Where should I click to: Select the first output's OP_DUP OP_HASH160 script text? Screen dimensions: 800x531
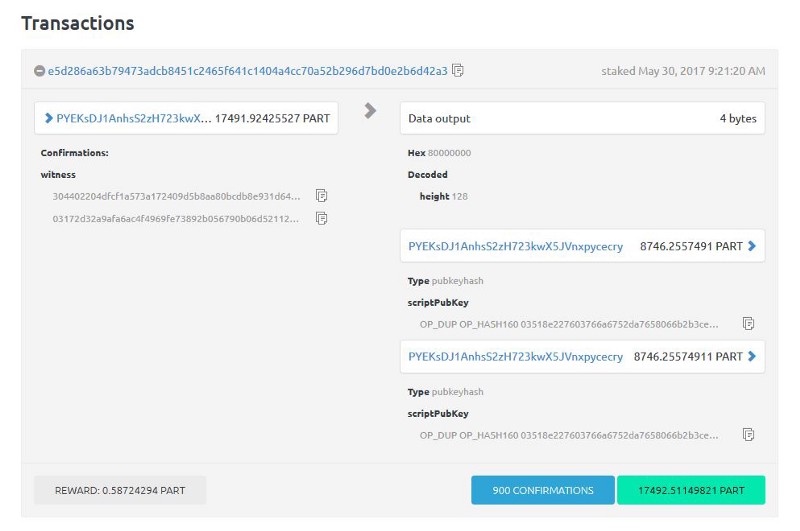[569, 324]
